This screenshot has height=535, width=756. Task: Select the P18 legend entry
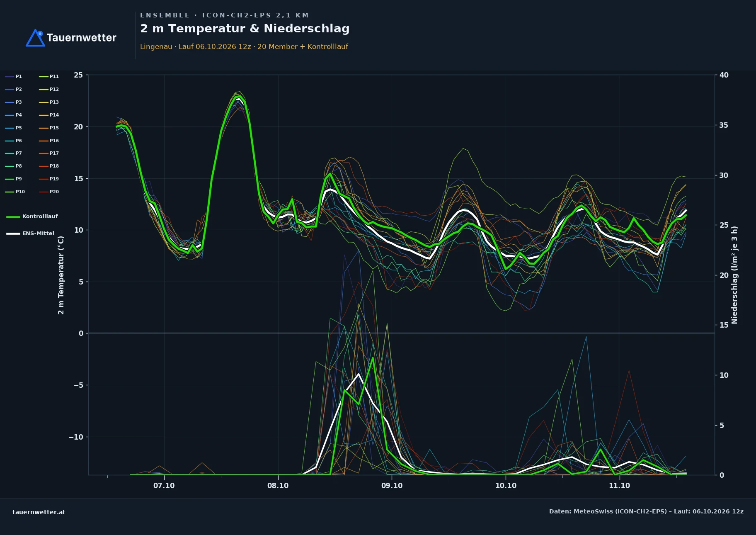click(49, 166)
